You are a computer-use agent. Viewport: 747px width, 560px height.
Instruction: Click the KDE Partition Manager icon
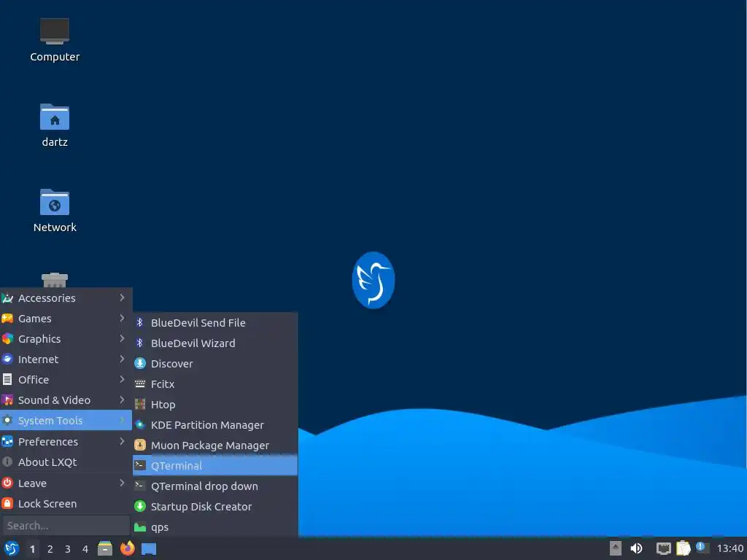click(139, 425)
